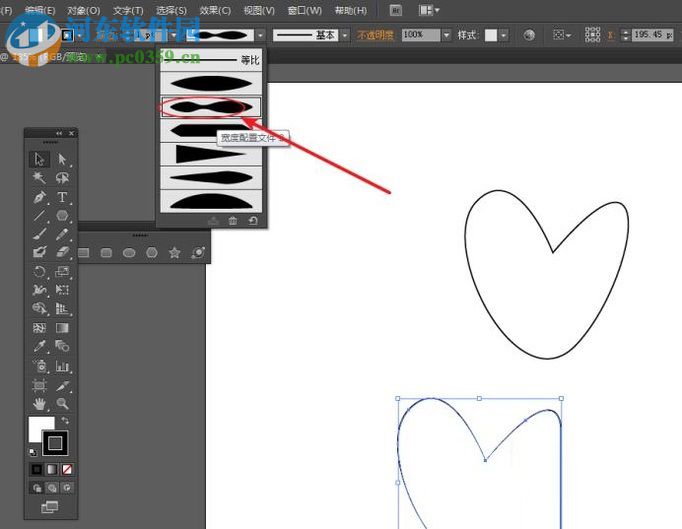Set paint mode to None

(66, 469)
